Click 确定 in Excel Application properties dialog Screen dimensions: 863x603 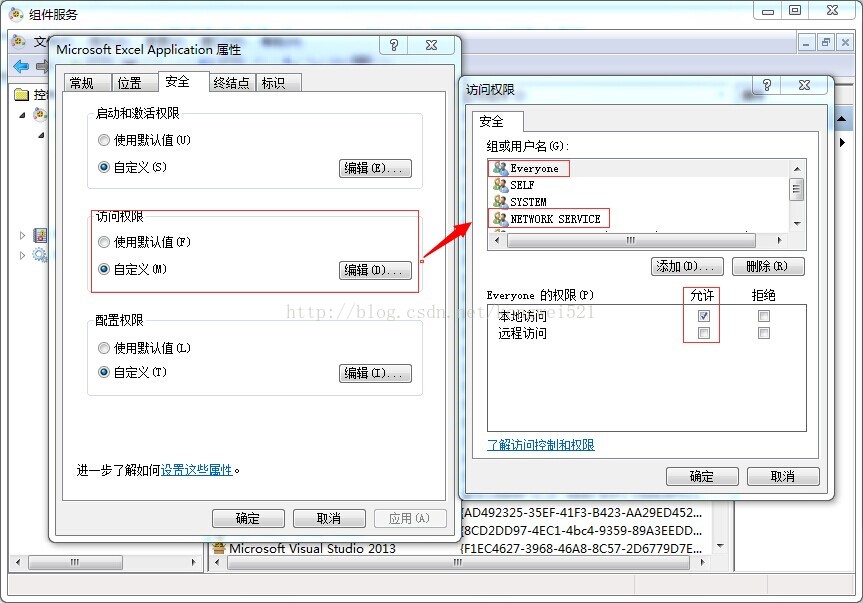pyautogui.click(x=248, y=518)
